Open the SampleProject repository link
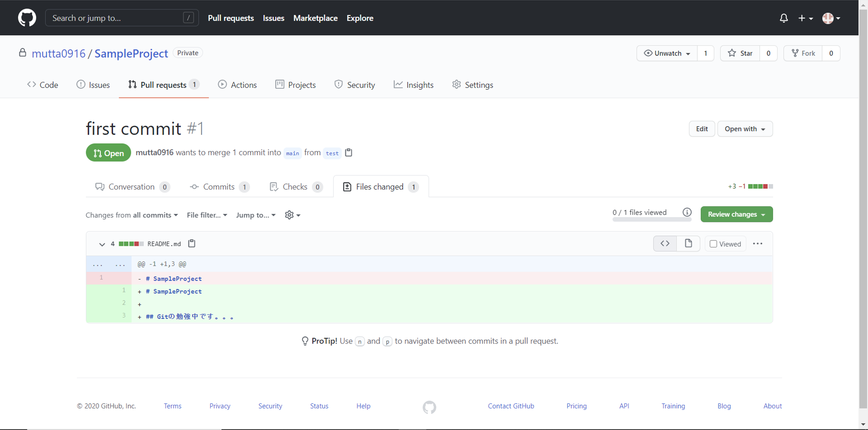 pos(131,53)
